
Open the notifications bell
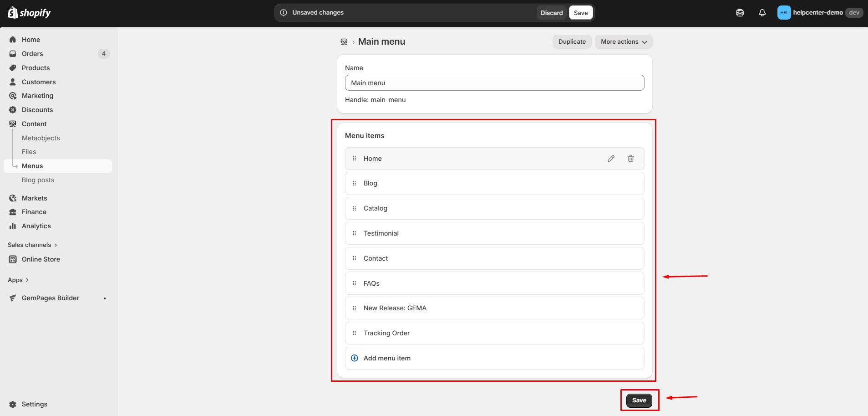761,12
